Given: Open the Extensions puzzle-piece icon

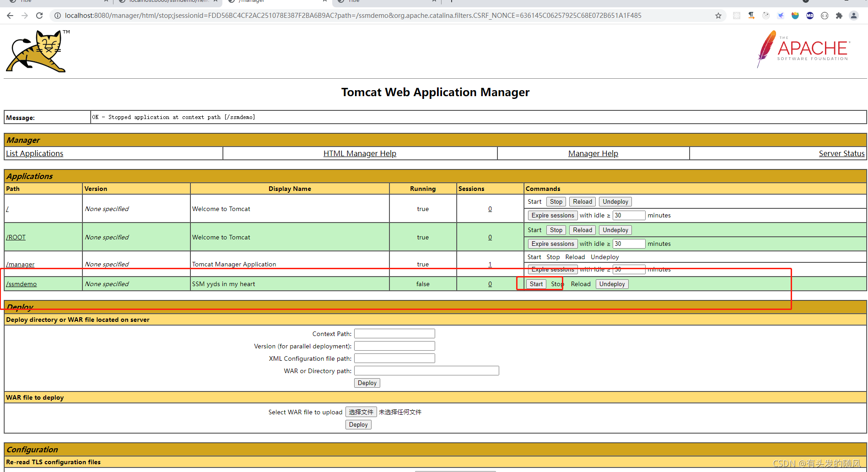Looking at the screenshot, I should click(839, 16).
